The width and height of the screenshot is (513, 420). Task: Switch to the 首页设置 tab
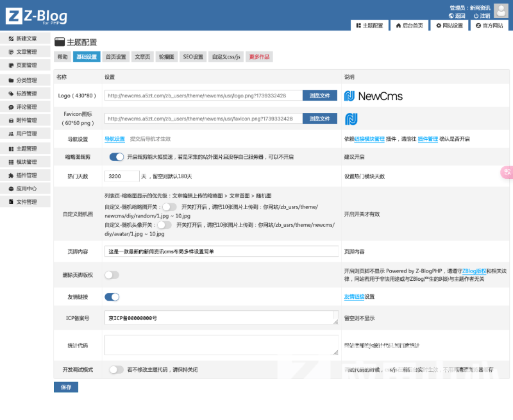[116, 57]
